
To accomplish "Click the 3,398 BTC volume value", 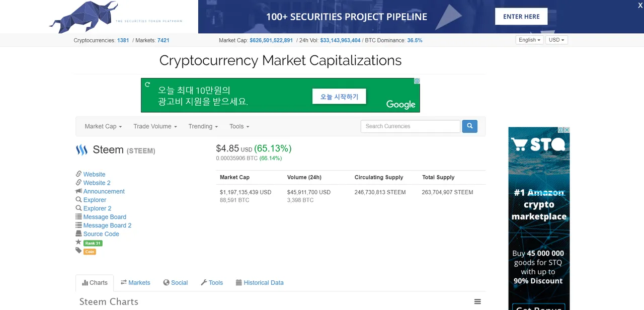I will click(300, 200).
